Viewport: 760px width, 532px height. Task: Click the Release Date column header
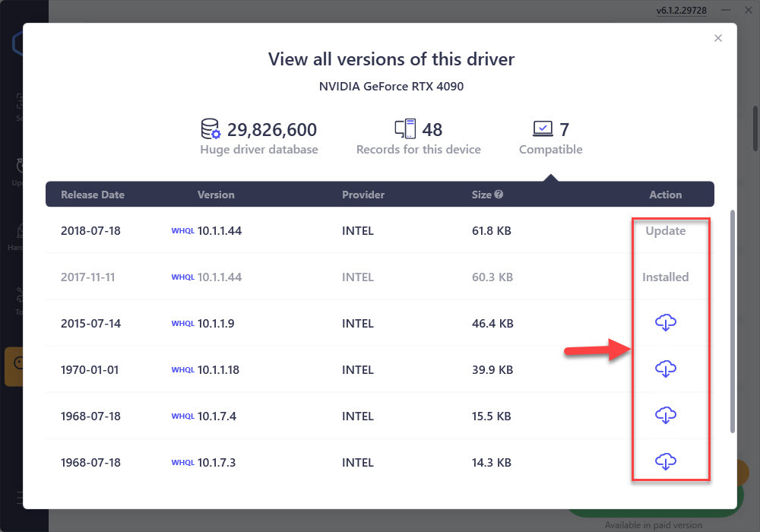pyautogui.click(x=92, y=195)
